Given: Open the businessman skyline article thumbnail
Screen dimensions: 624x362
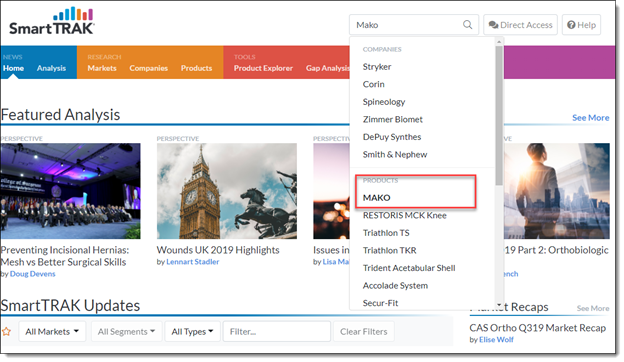Looking at the screenshot, I should coord(557,191).
